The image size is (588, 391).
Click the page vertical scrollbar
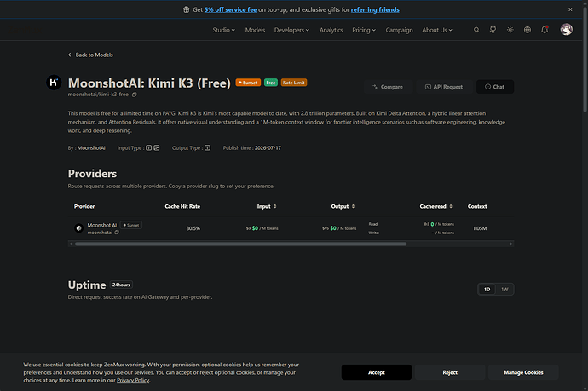[585, 60]
